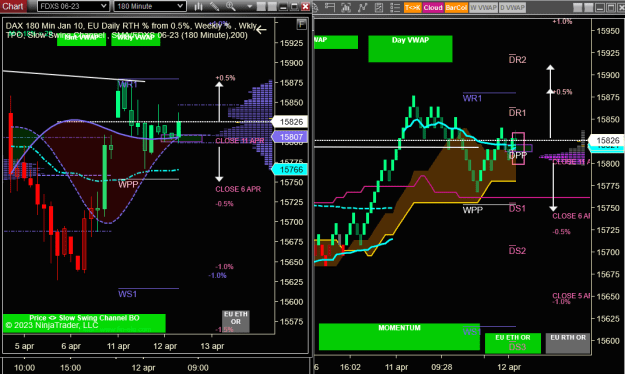Click the WPP label on the left chart
Screen dimensions: 625x374
[x=128, y=185]
